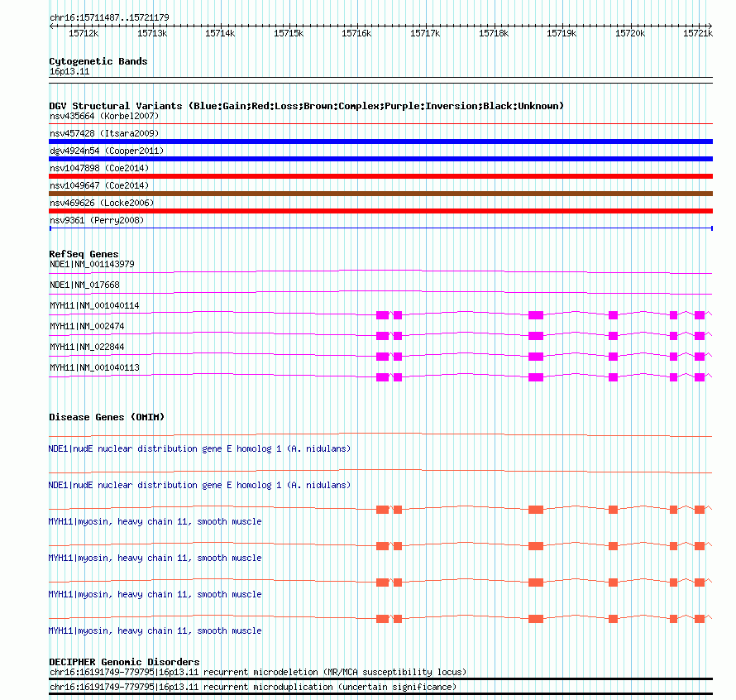
Task: Click the red loss bar under nsv469626
Action: (x=380, y=211)
